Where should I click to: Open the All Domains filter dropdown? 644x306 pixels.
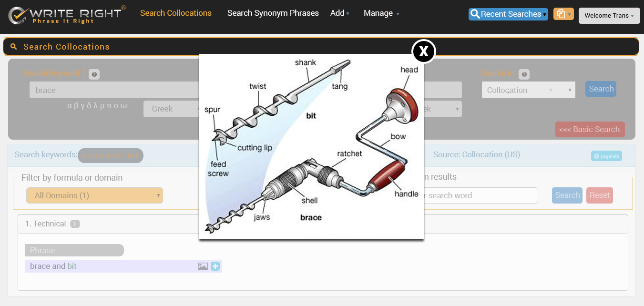pyautogui.click(x=94, y=195)
